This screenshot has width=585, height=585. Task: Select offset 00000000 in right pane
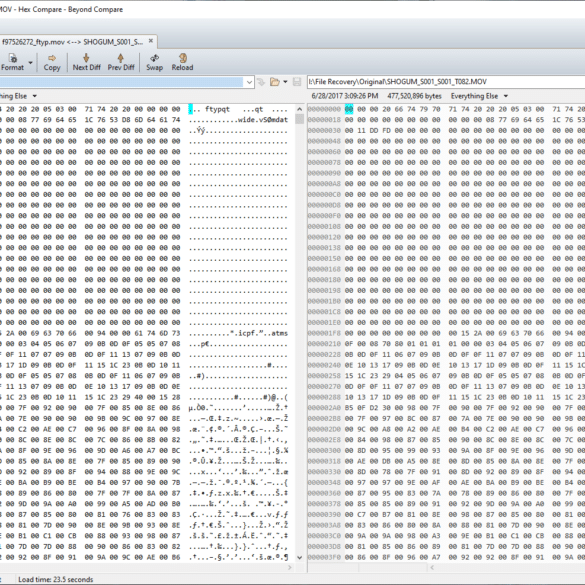coord(324,109)
